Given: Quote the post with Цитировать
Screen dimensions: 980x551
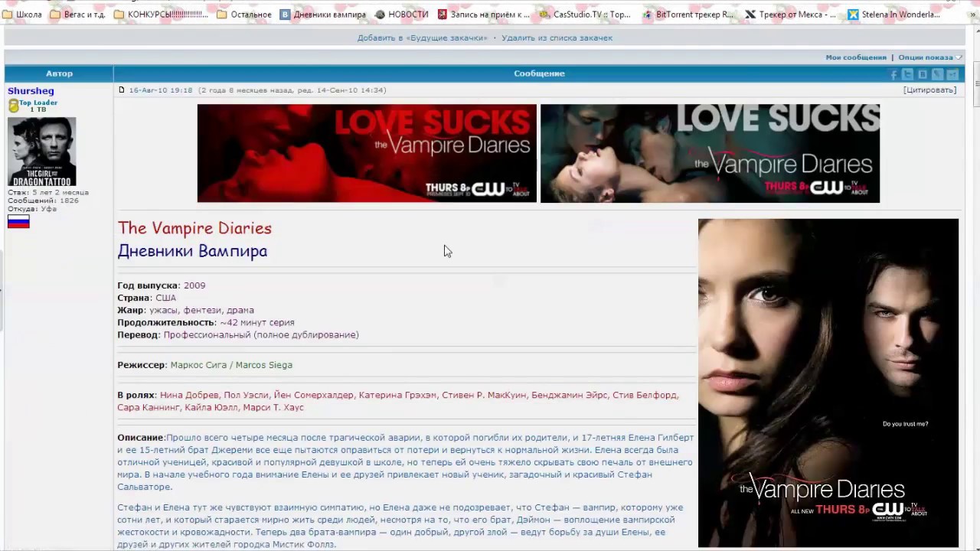Looking at the screenshot, I should pos(929,90).
